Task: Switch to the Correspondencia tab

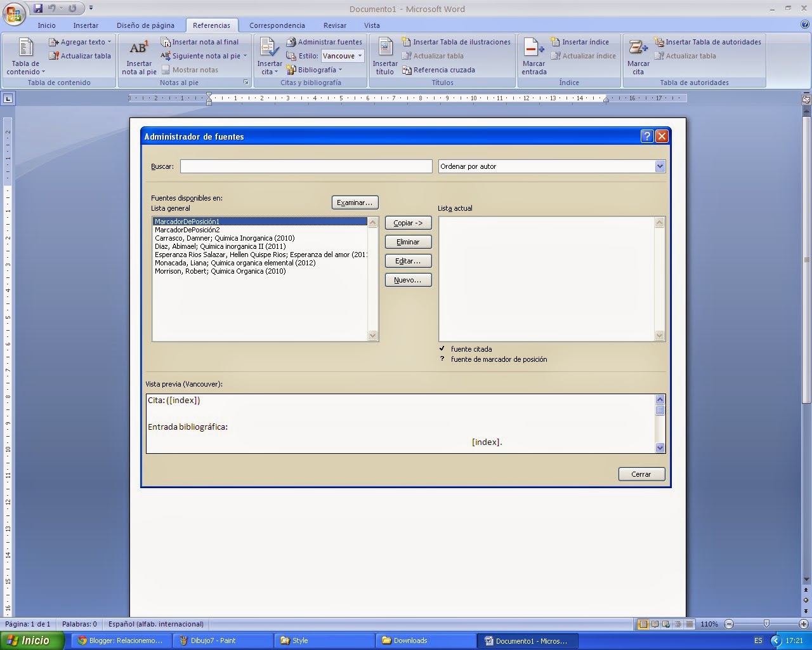Action: pyautogui.click(x=277, y=25)
